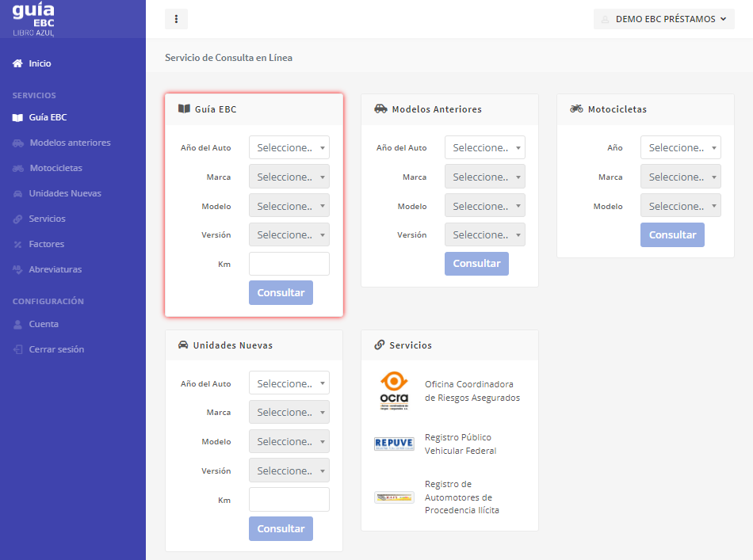Go to Modelos anteriores in sidebar
The height and width of the screenshot is (560, 753).
click(70, 143)
